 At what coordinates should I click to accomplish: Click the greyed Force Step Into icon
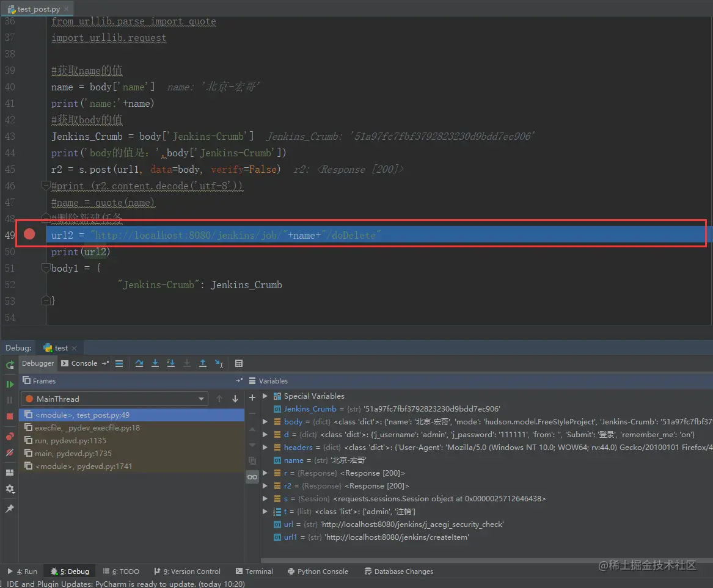tap(187, 363)
